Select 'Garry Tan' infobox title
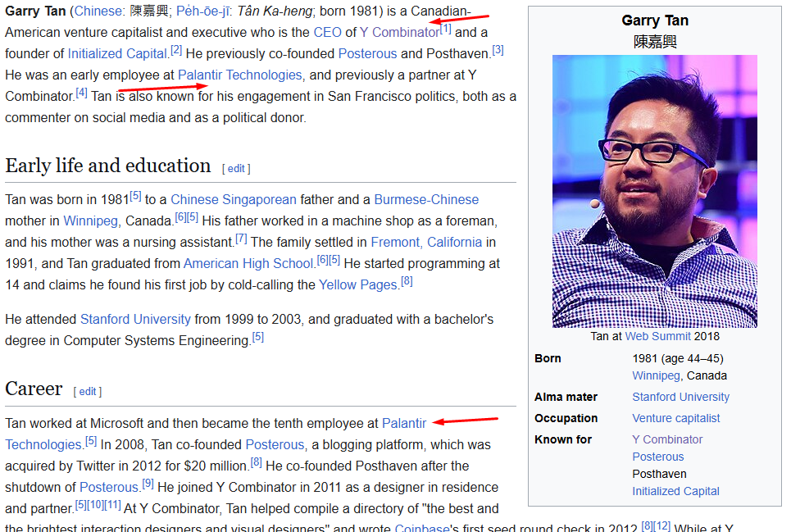This screenshot has height=532, width=791. (655, 20)
